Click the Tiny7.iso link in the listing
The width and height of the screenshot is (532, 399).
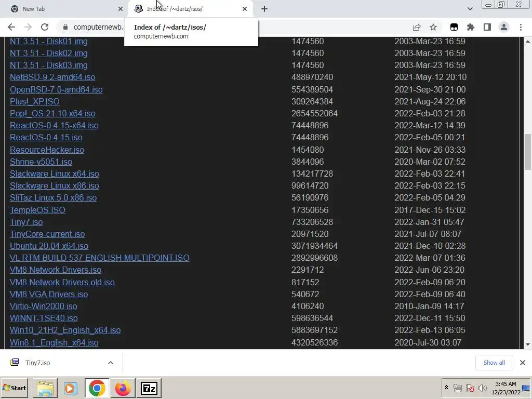pyautogui.click(x=26, y=222)
